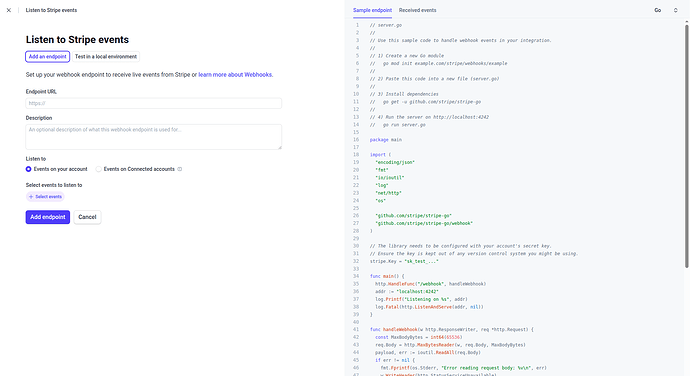
Task: Switch to the Received events tab
Action: coord(418,10)
